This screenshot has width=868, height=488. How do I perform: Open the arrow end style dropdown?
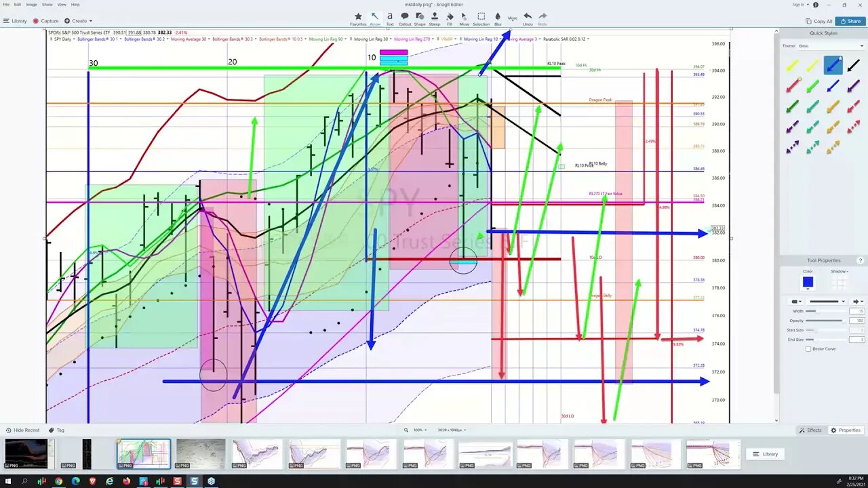click(x=859, y=301)
